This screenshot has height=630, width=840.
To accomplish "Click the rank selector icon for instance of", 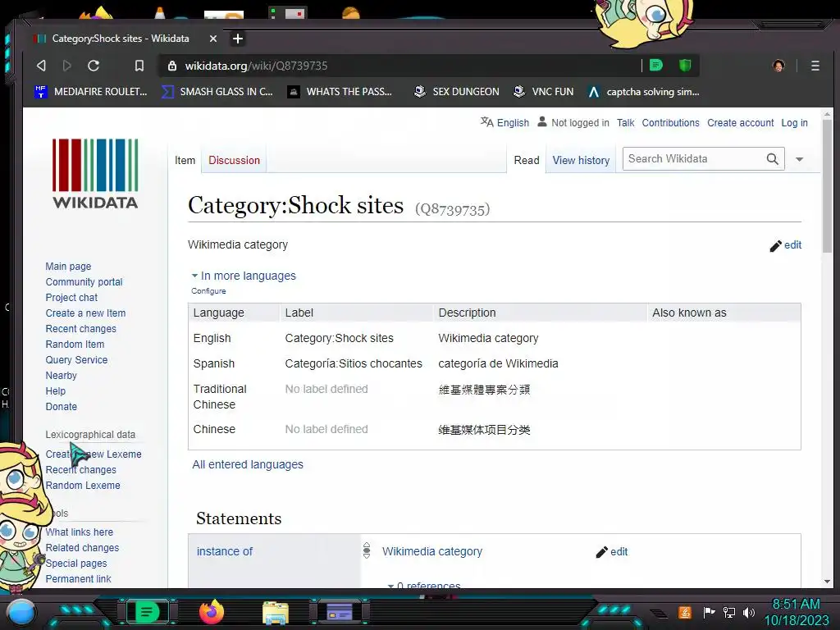I will pos(367,550).
